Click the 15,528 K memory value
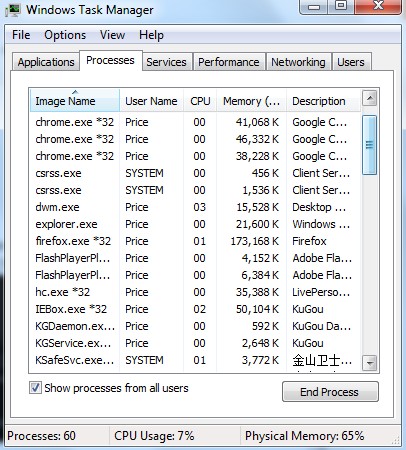 [x=257, y=207]
